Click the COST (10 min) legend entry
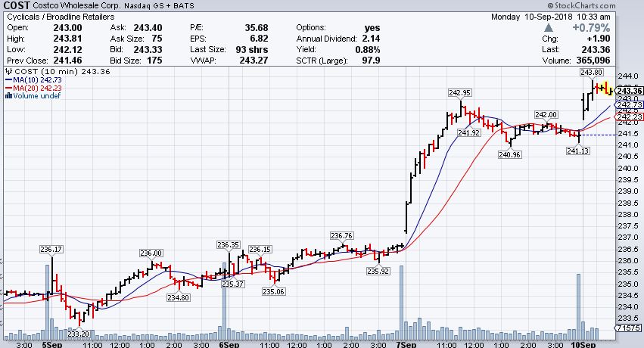This screenshot has width=644, height=348. point(58,71)
